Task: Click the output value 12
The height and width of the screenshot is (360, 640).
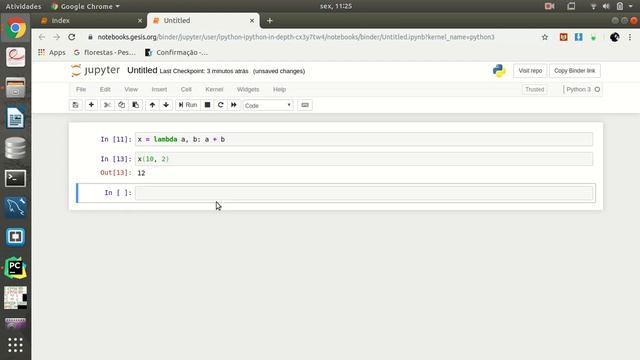Action: click(141, 173)
